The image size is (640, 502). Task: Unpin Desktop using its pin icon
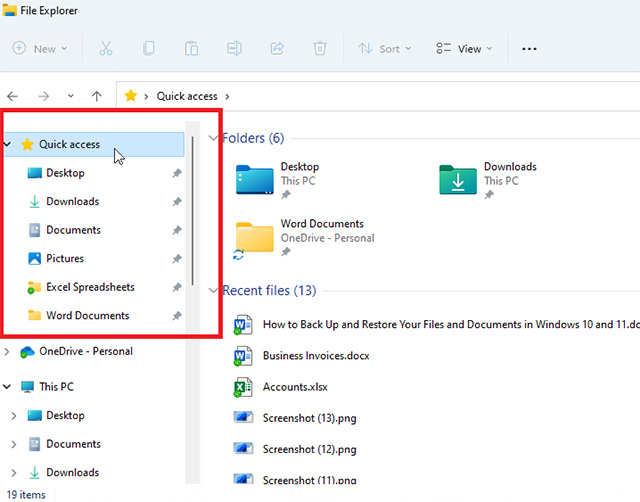tap(176, 173)
